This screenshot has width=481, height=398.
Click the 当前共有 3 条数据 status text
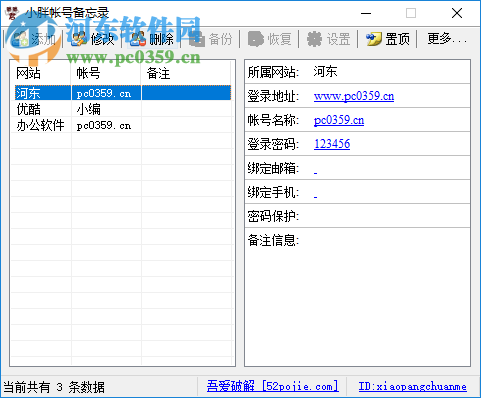pyautogui.click(x=54, y=387)
